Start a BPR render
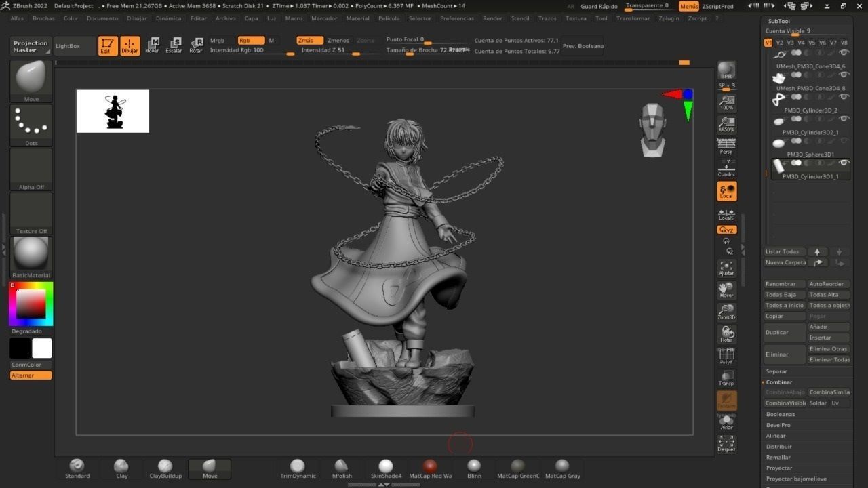This screenshot has width=868, height=488. [726, 70]
